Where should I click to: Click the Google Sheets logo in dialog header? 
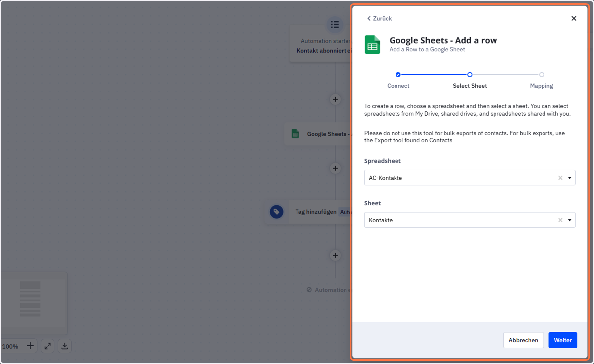[372, 45]
